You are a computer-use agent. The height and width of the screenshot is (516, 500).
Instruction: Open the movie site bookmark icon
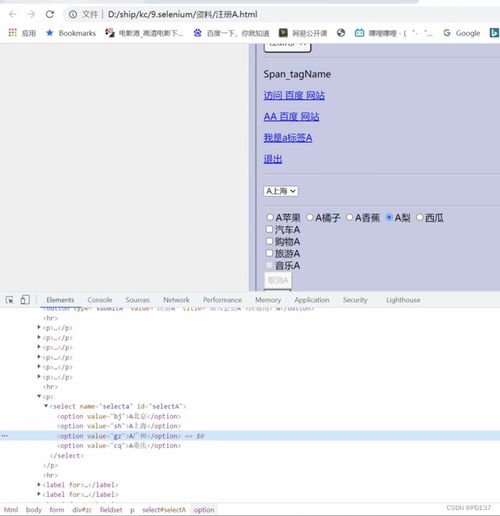tap(109, 33)
